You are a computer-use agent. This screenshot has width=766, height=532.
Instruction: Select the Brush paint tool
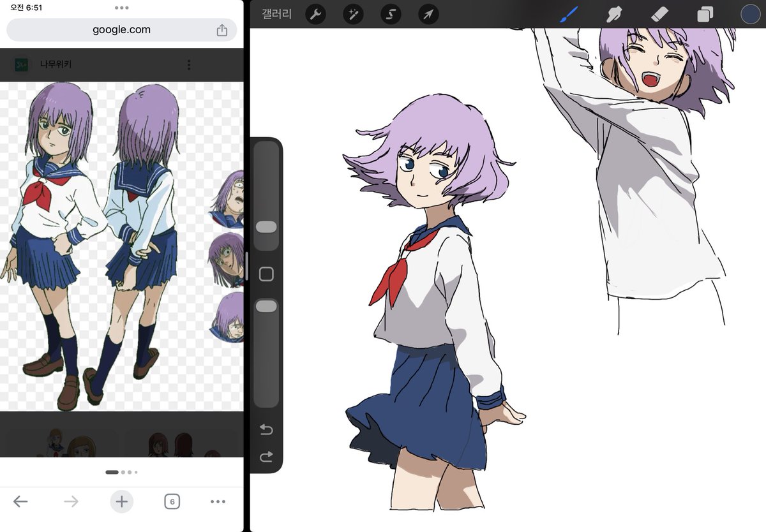(x=568, y=14)
